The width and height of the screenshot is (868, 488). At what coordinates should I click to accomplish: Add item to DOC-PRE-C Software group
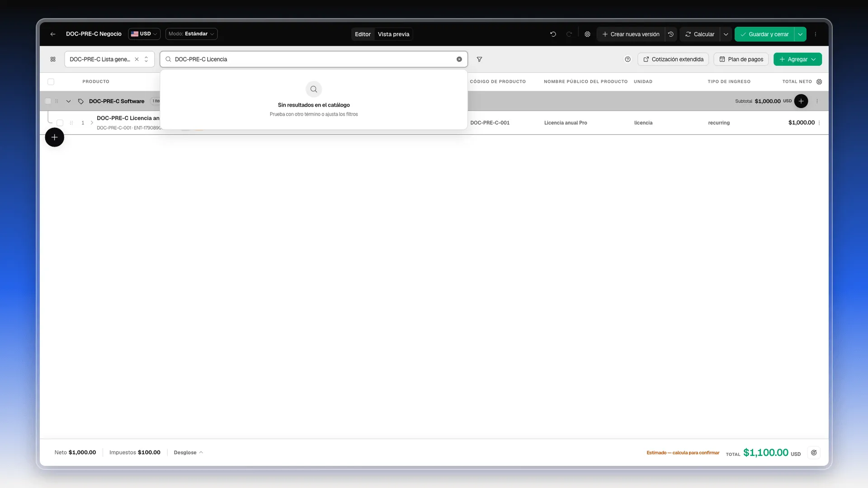point(801,101)
